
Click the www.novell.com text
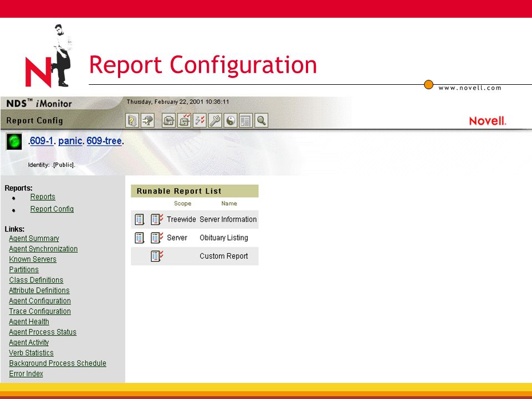470,88
